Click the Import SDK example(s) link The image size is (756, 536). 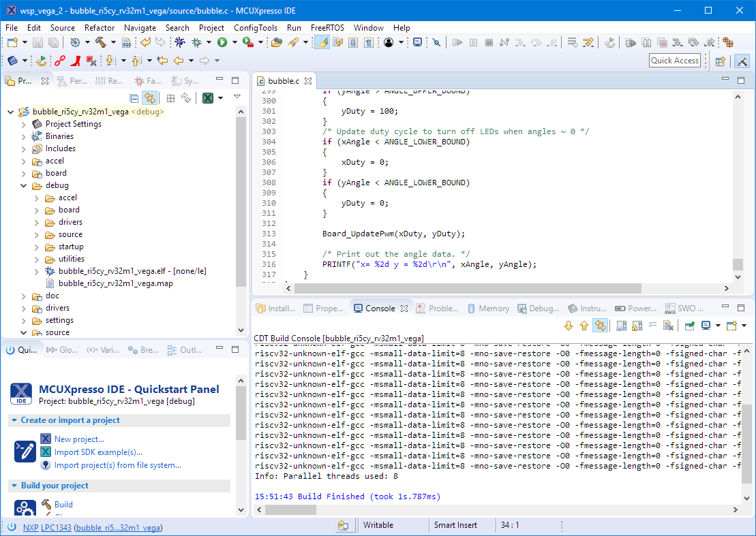(x=98, y=452)
